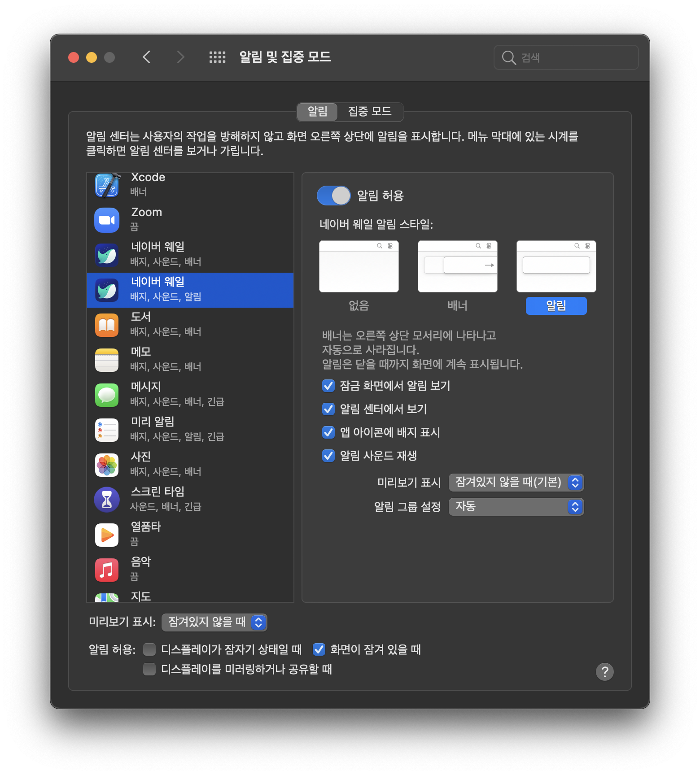Click the Zoom app icon
Image resolution: width=700 pixels, height=775 pixels.
click(x=107, y=220)
